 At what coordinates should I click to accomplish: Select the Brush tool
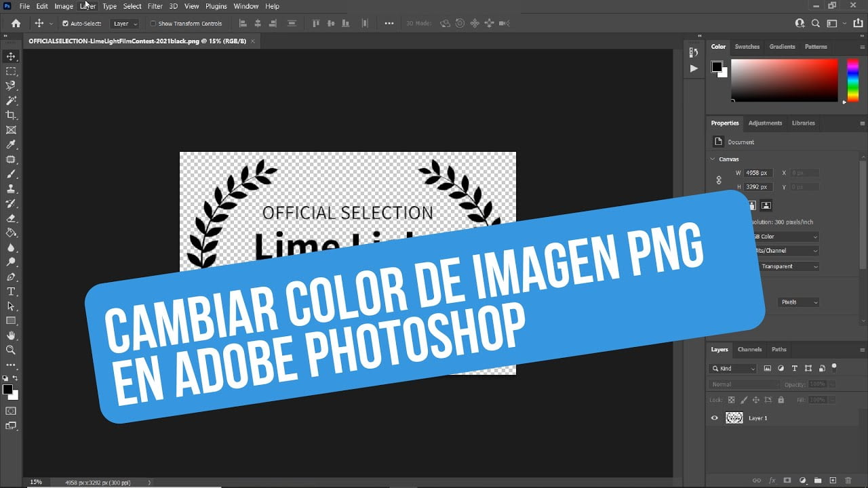(x=11, y=174)
